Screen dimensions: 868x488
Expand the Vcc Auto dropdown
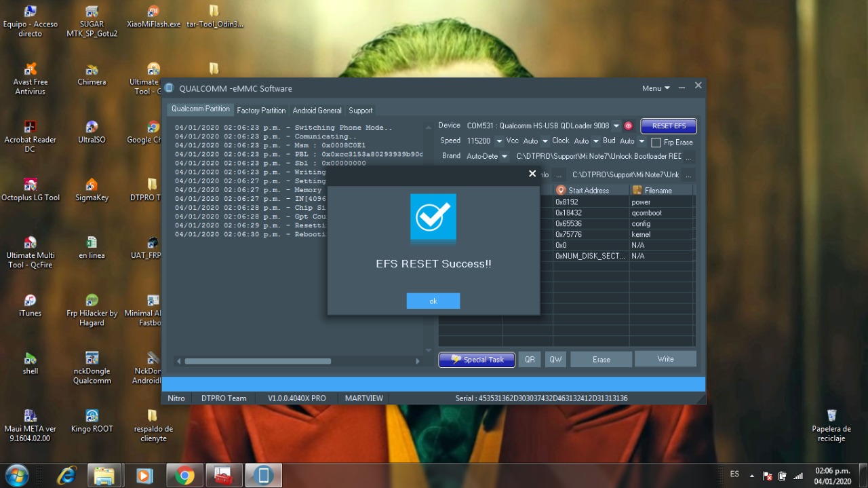[545, 141]
